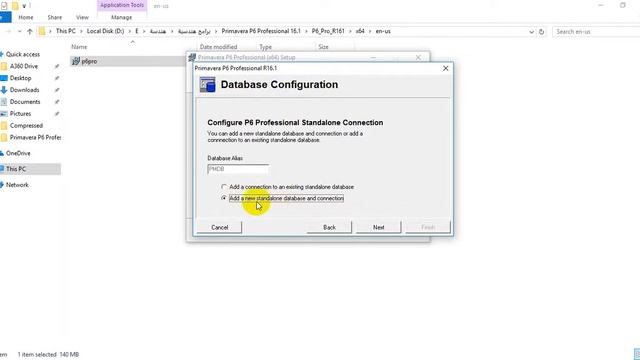Screen dimensions: 640x360
Task: Close the Primavera P6 Professional R16.1 dialog
Action: [445, 68]
